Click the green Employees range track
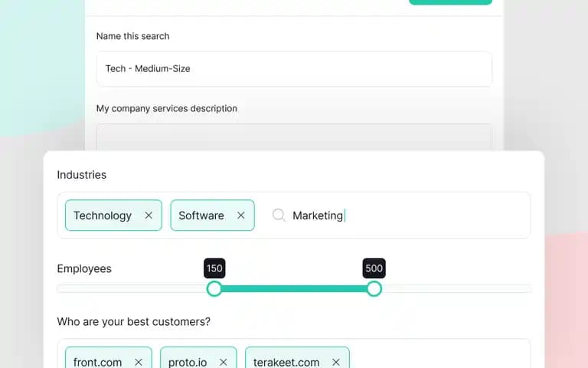588x368 pixels. click(x=294, y=289)
